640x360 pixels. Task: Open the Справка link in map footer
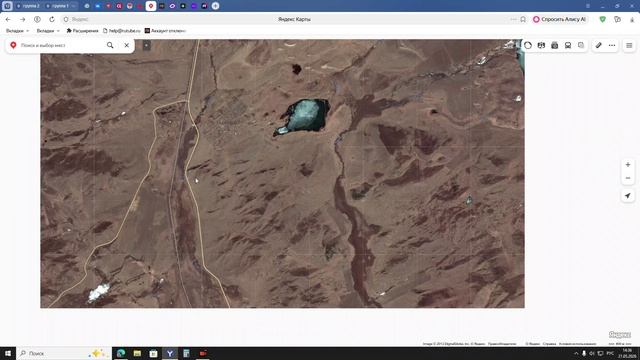click(549, 344)
